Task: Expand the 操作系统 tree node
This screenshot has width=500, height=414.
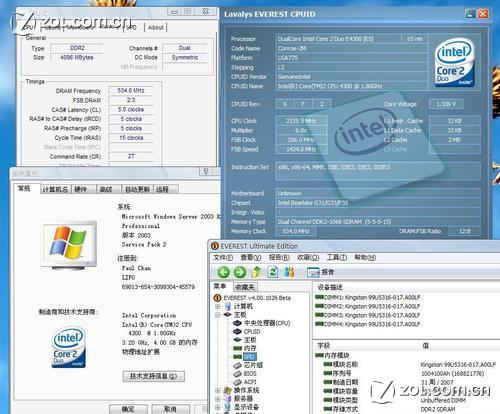Action: point(218,390)
